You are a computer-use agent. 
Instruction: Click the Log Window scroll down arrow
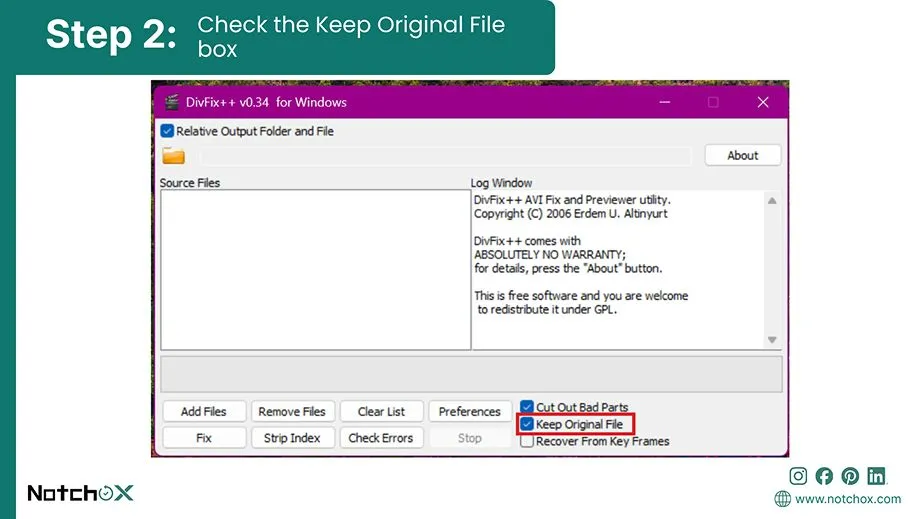pos(772,340)
